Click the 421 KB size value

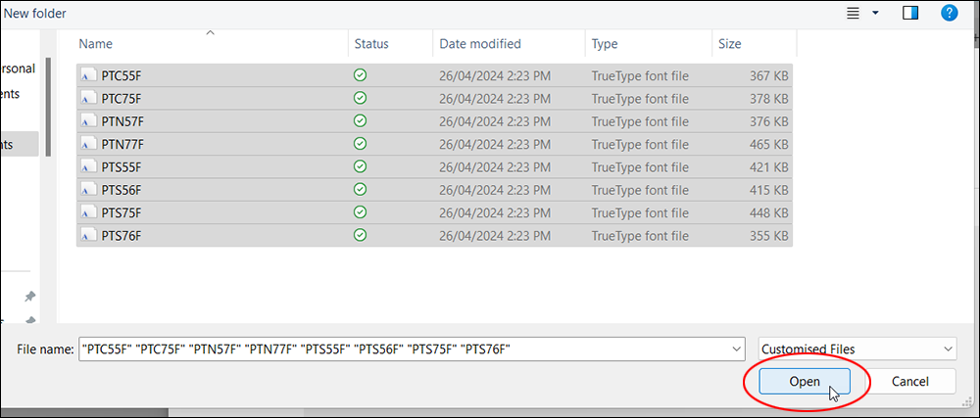pos(768,167)
